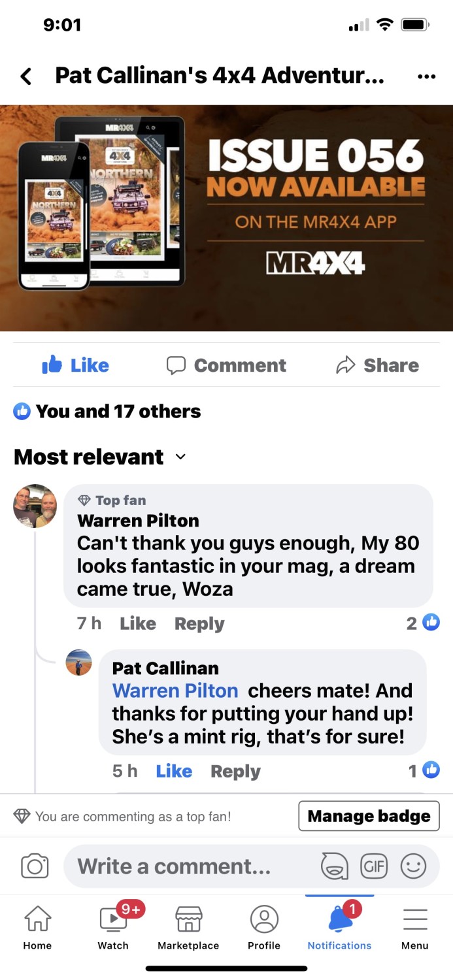
Task: Reply to Warren Pilton's comment
Action: pos(199,623)
